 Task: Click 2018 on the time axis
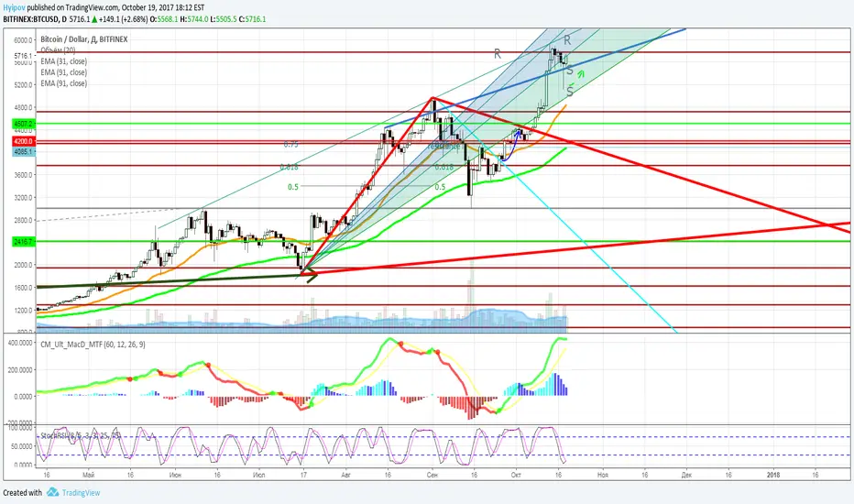point(772,475)
